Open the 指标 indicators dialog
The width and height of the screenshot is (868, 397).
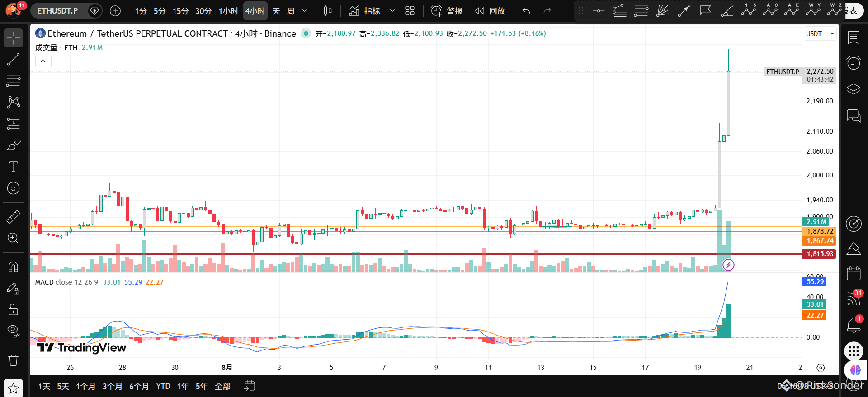pos(365,11)
